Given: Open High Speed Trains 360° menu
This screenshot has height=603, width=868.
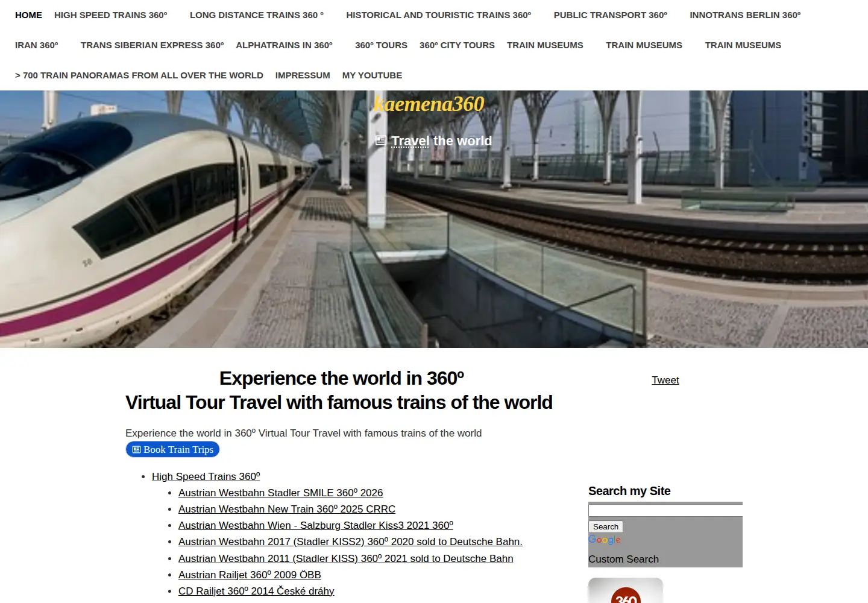Looking at the screenshot, I should click(111, 15).
